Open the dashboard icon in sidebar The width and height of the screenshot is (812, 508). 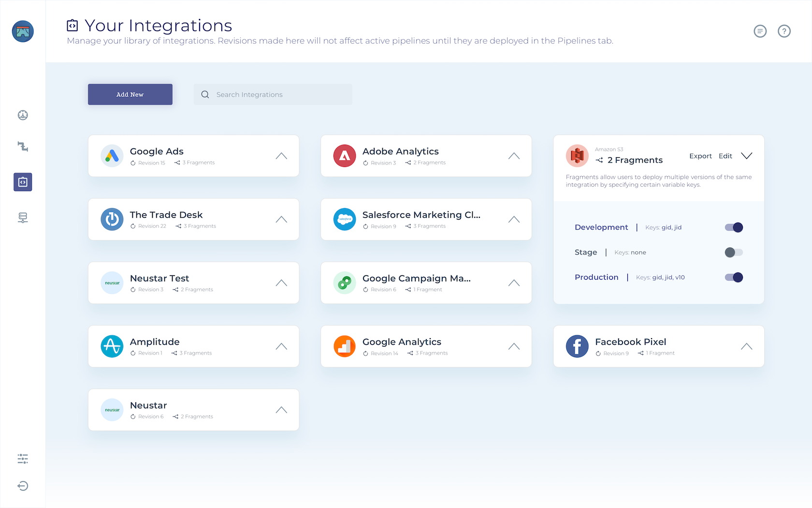[x=23, y=115]
